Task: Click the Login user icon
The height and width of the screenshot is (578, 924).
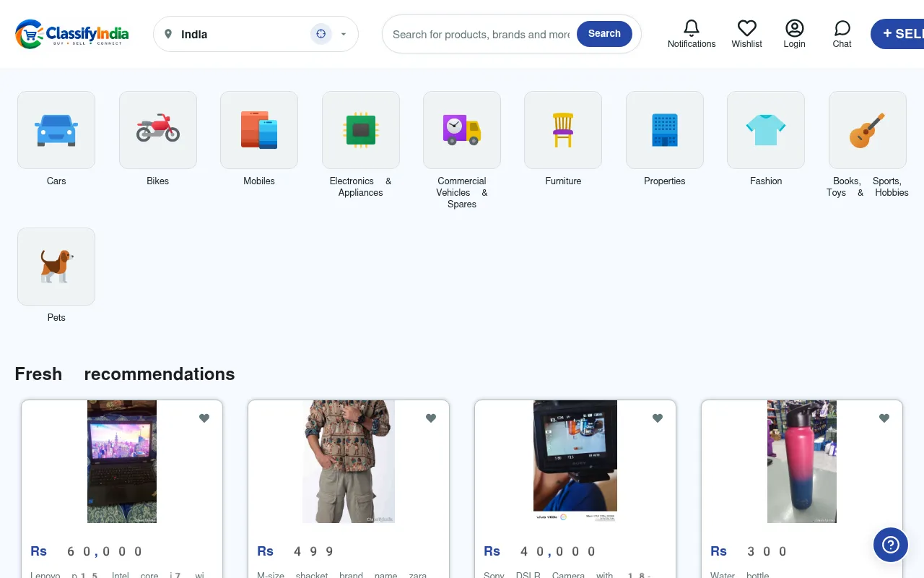Action: click(795, 28)
